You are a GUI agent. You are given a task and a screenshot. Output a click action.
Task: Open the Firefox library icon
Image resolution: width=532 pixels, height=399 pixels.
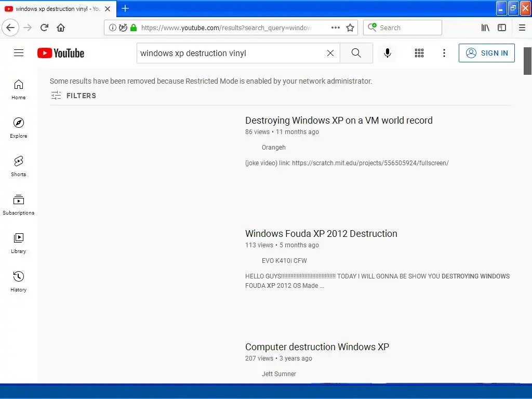pyautogui.click(x=485, y=28)
